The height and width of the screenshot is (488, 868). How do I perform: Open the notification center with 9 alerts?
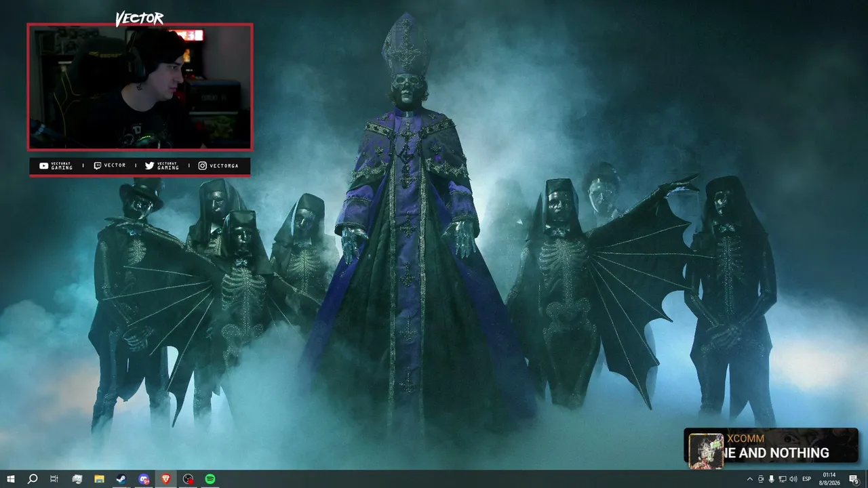(854, 479)
